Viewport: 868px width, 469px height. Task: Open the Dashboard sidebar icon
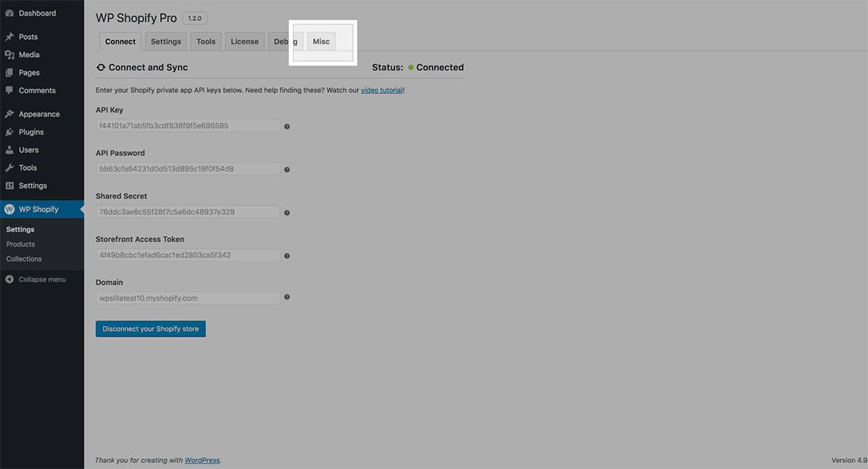[x=10, y=14]
